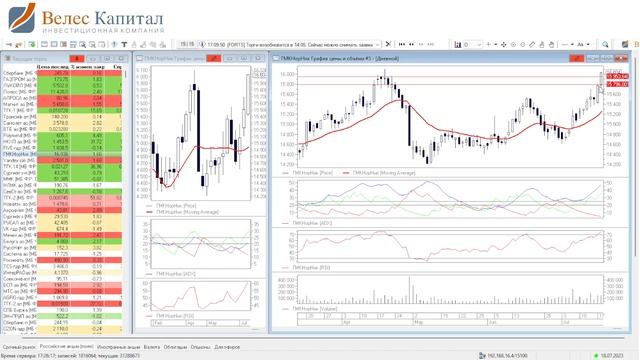The image size is (640, 360).
Task: Switch to Валюта tab
Action: pos(152,347)
